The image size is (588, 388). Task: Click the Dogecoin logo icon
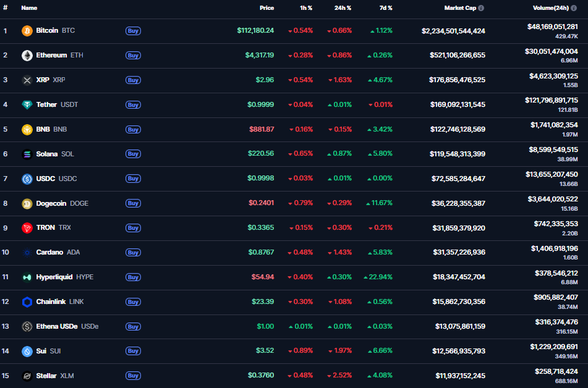pos(27,203)
